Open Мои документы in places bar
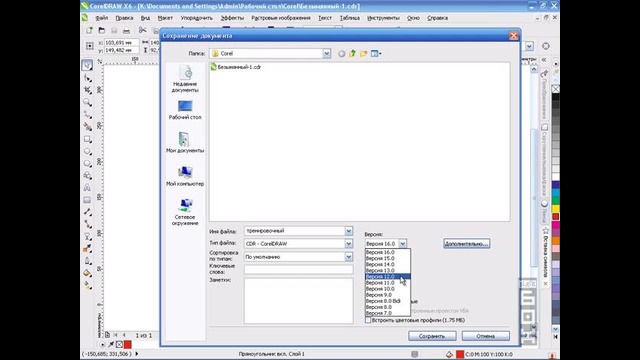The image size is (640, 360). point(185,143)
